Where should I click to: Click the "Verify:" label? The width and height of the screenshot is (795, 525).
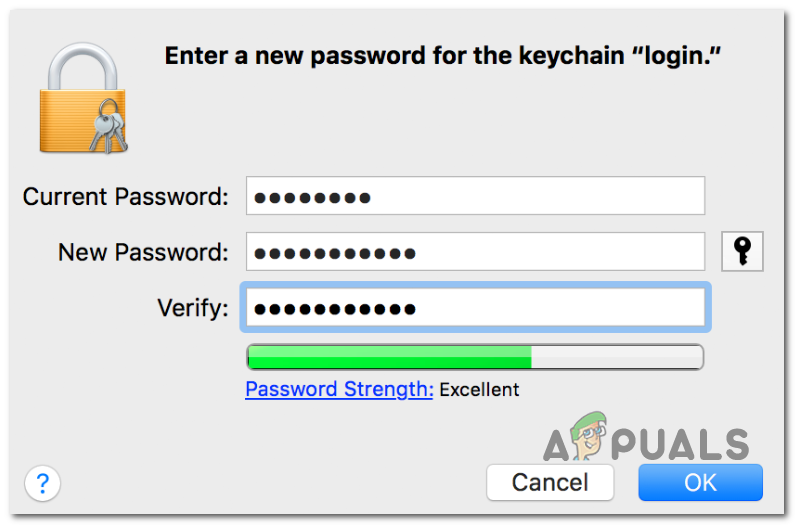tap(193, 307)
